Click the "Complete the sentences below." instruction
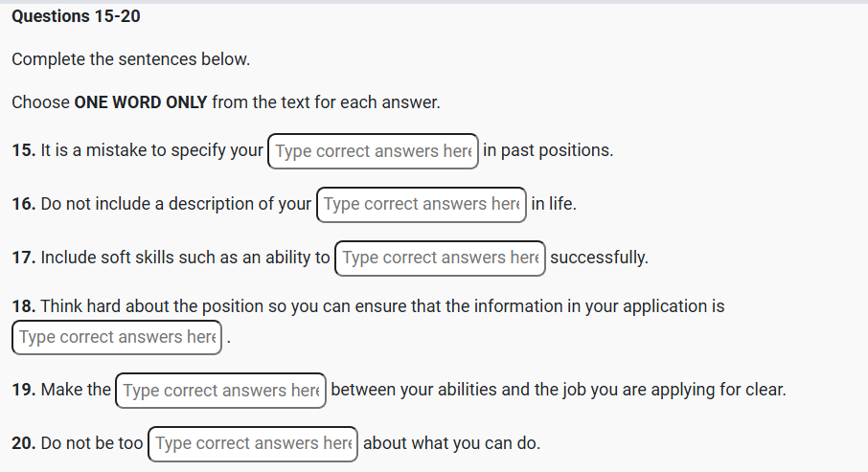 (130, 59)
